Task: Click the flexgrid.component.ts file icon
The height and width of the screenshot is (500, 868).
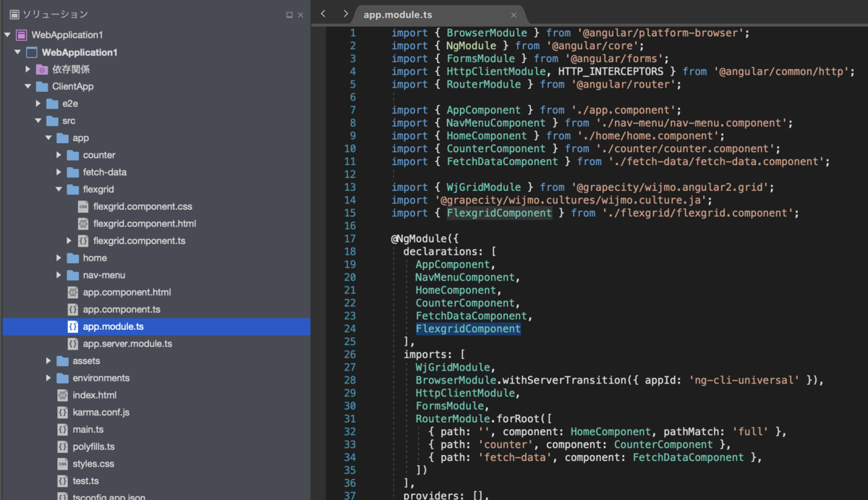Action: tap(83, 241)
